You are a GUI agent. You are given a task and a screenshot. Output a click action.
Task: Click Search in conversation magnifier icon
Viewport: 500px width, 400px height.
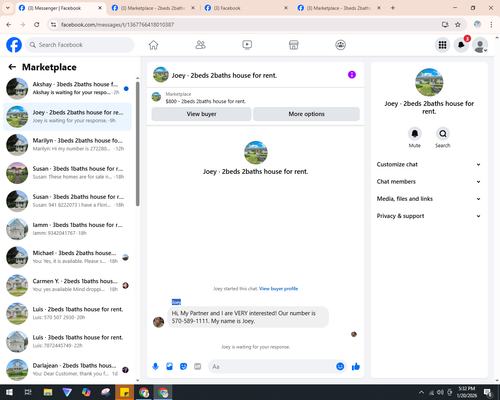[443, 134]
